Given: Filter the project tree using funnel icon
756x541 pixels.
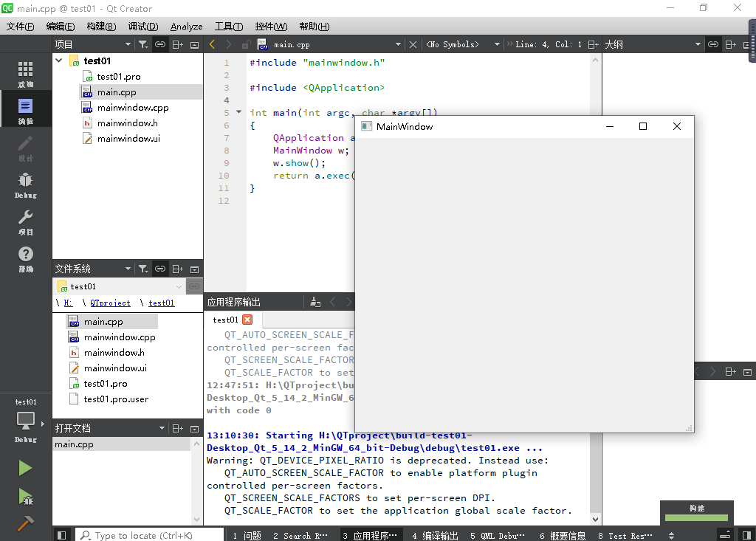Looking at the screenshot, I should [143, 44].
